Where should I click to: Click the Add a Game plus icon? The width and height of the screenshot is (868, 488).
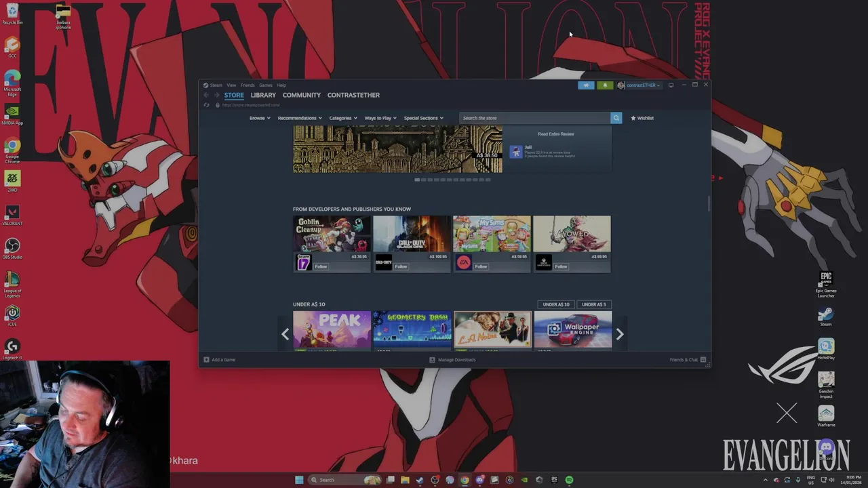pos(206,360)
